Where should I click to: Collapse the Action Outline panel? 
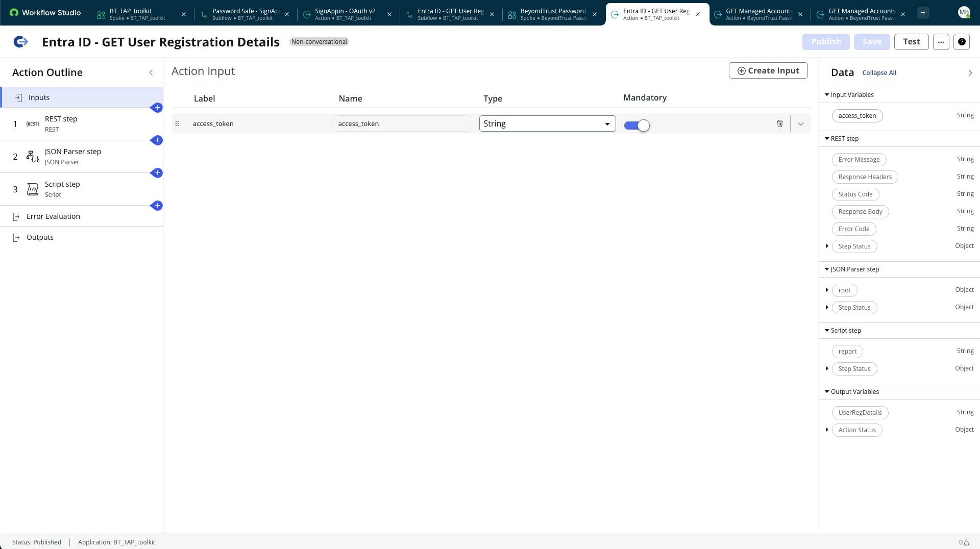point(151,72)
